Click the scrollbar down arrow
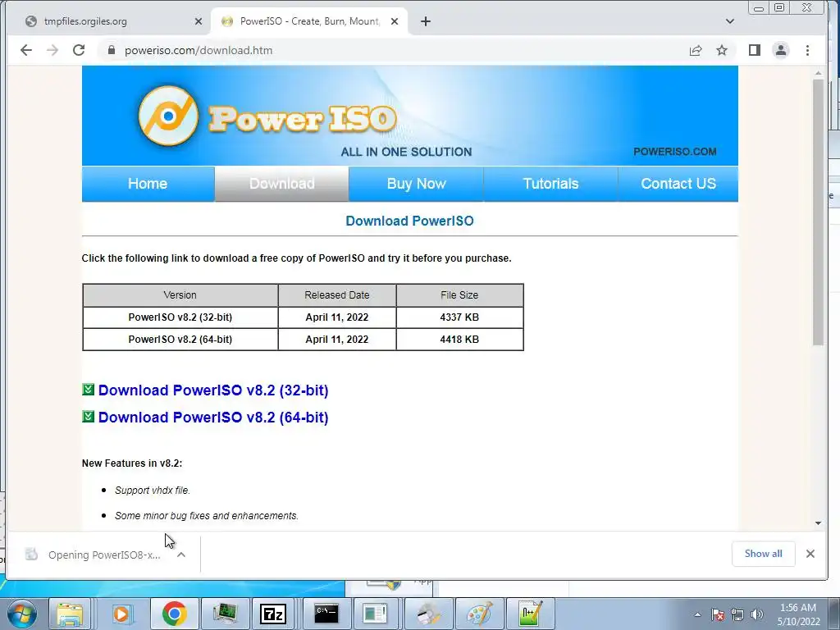Image resolution: width=840 pixels, height=630 pixels. coord(818,523)
